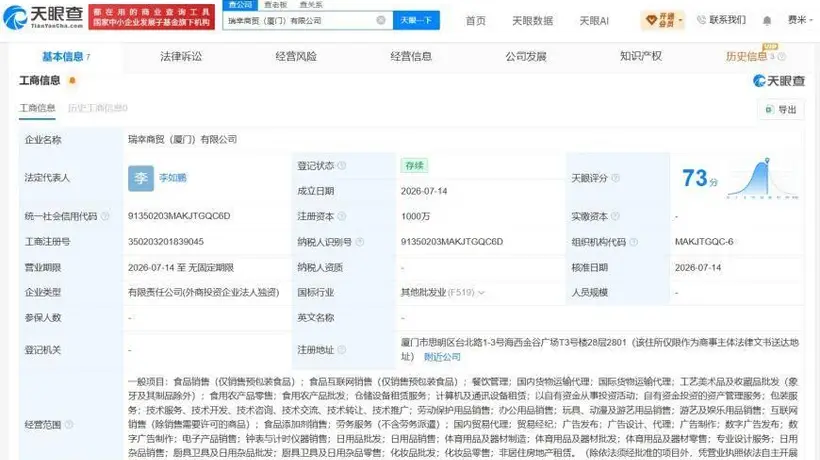This screenshot has height=460, width=820.
Task: Click the red promotional banner in header
Action: click(x=152, y=17)
